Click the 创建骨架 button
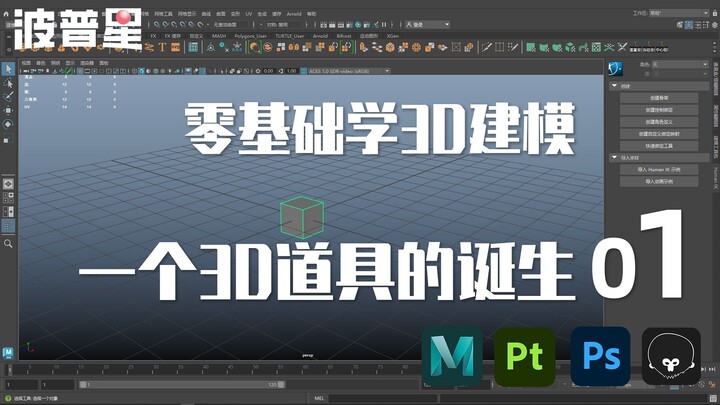This screenshot has height=405, width=720. [659, 98]
